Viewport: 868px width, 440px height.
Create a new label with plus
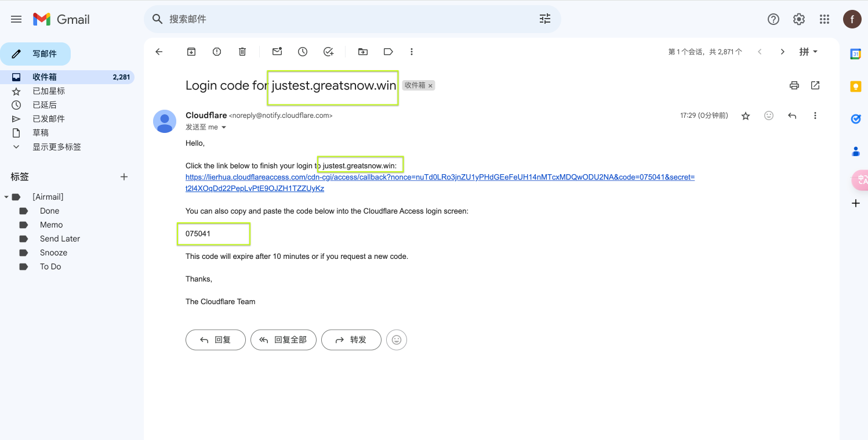[124, 176]
